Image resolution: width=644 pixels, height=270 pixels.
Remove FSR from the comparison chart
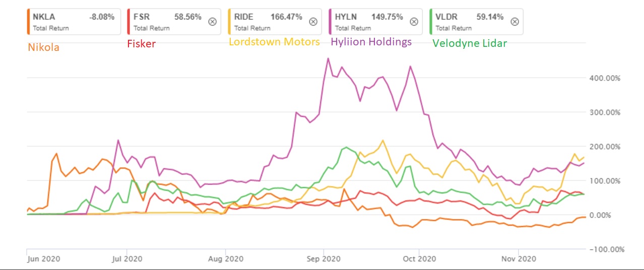pyautogui.click(x=212, y=22)
